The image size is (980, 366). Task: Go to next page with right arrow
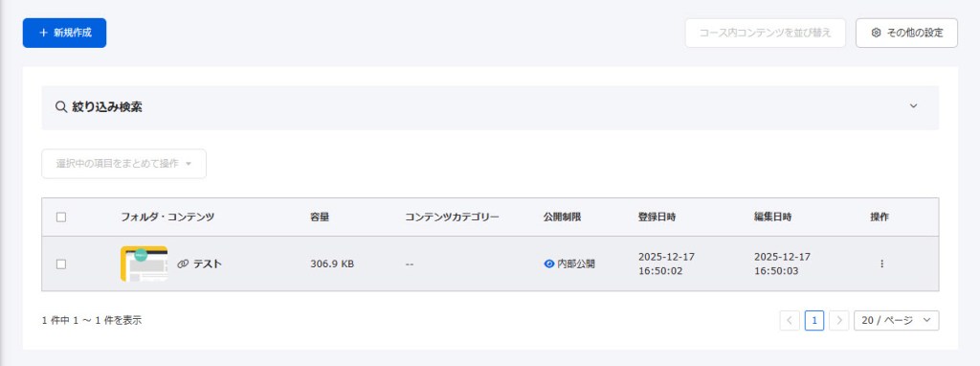point(838,320)
